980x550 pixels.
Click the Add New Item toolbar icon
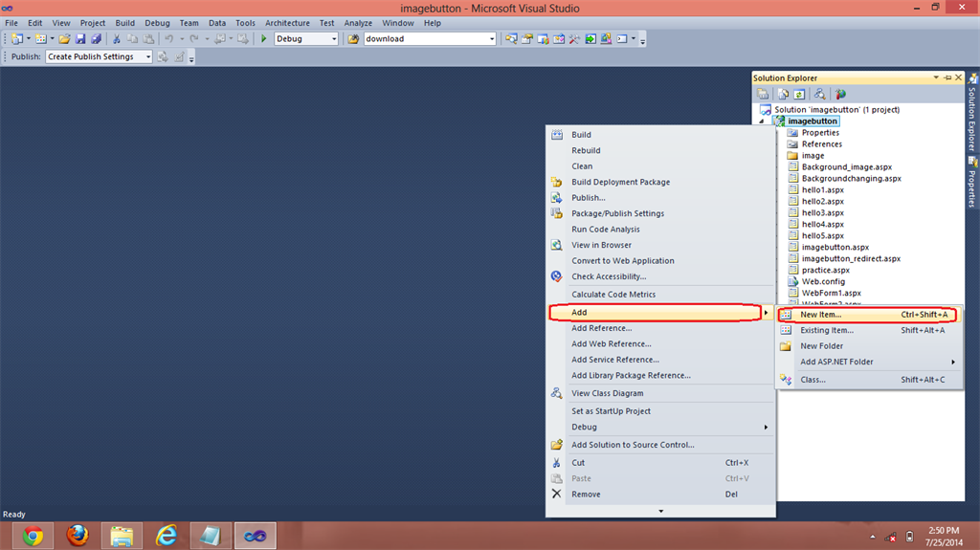(x=40, y=39)
